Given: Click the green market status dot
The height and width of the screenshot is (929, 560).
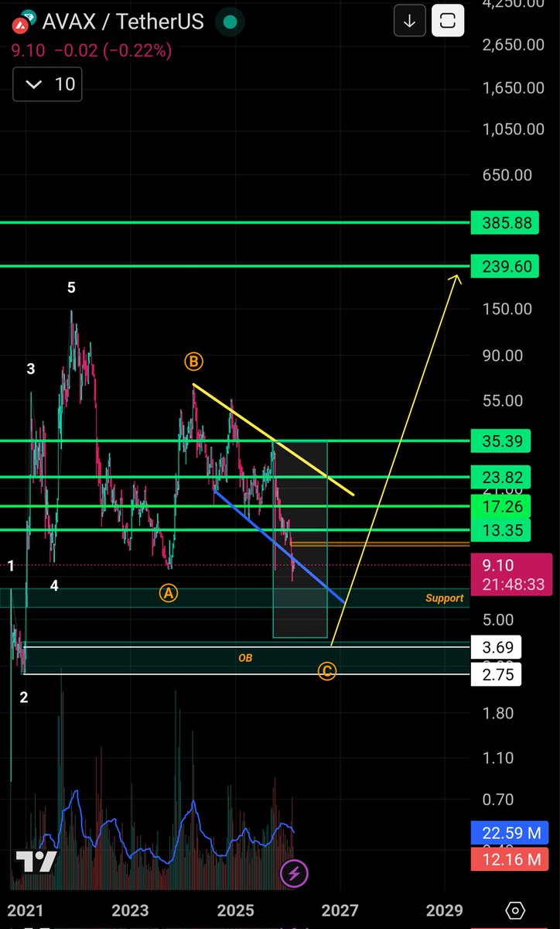Looking at the screenshot, I should point(228,22).
